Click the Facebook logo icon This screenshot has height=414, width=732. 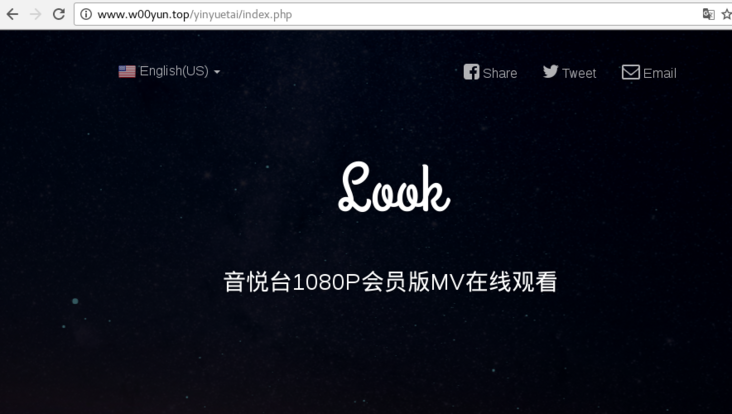[472, 72]
